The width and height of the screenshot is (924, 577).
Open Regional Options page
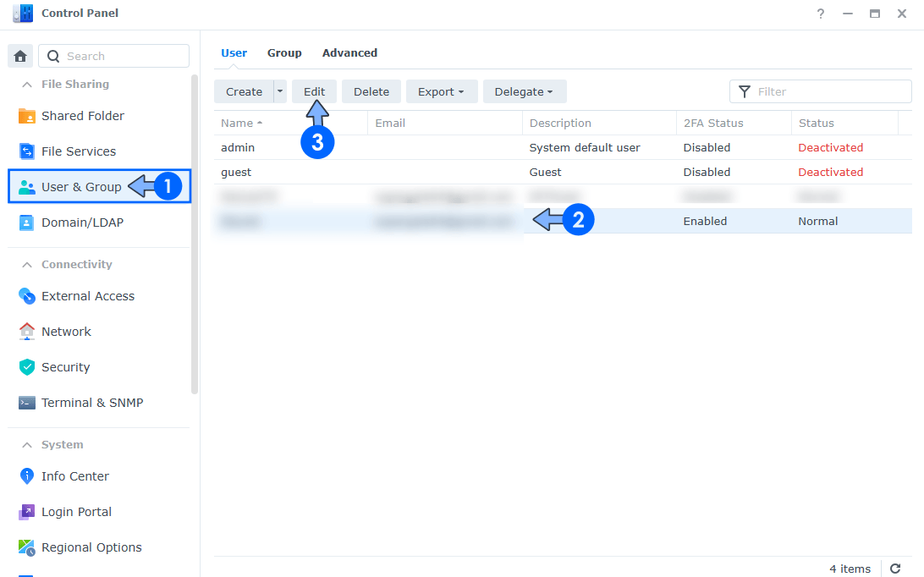point(99,547)
